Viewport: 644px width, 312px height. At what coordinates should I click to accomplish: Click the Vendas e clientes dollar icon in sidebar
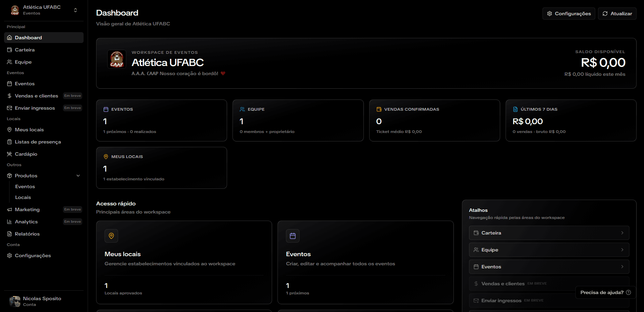[9, 96]
